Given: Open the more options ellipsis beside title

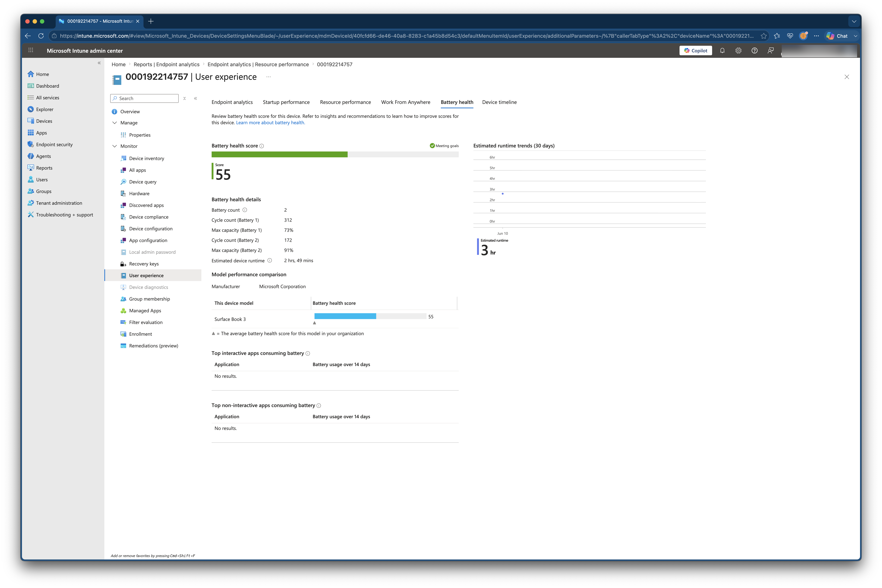Looking at the screenshot, I should point(269,77).
